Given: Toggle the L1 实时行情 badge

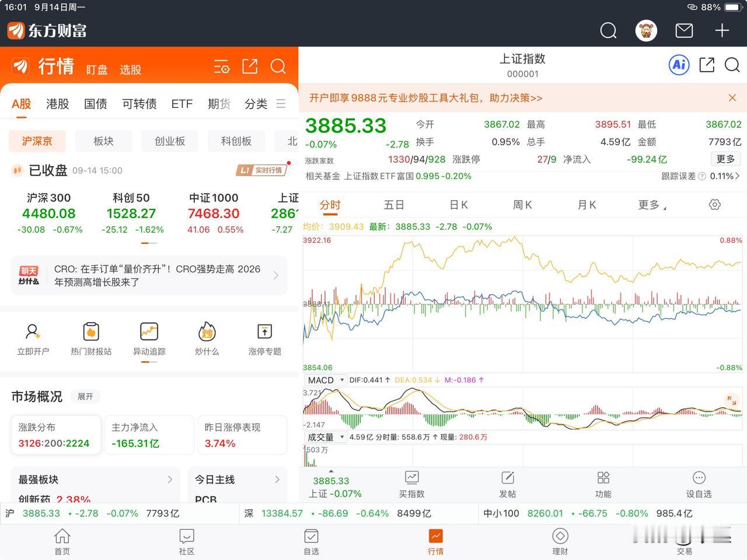Looking at the screenshot, I should (261, 170).
